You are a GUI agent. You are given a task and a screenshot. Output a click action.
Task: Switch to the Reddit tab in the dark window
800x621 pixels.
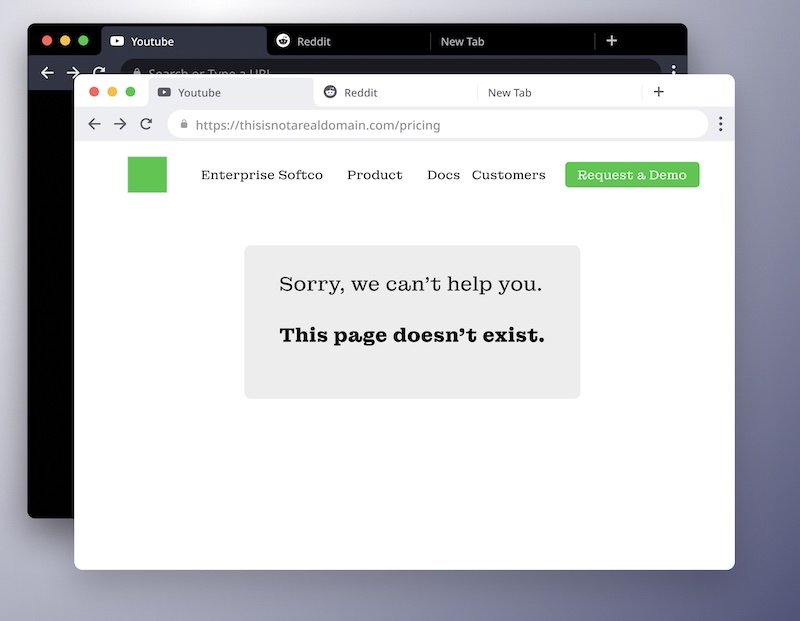pos(313,42)
